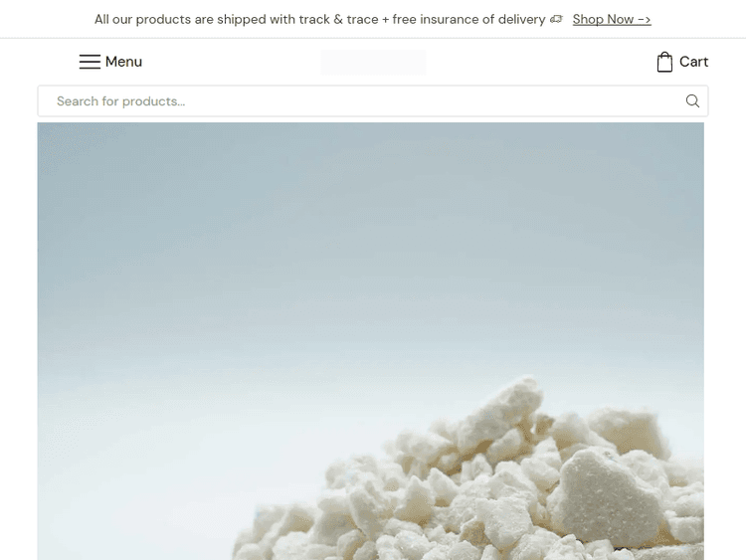Open the Cart text label

(x=693, y=62)
